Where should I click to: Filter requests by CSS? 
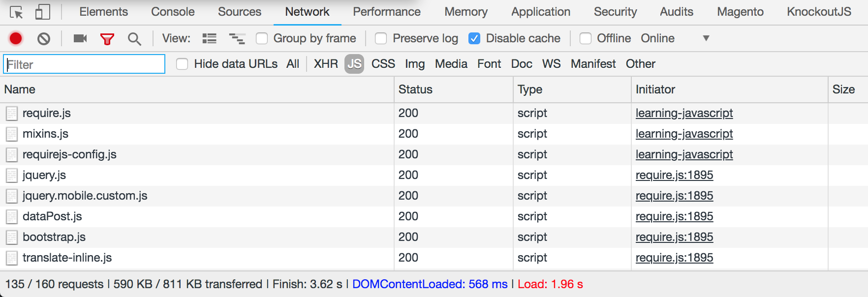(383, 64)
